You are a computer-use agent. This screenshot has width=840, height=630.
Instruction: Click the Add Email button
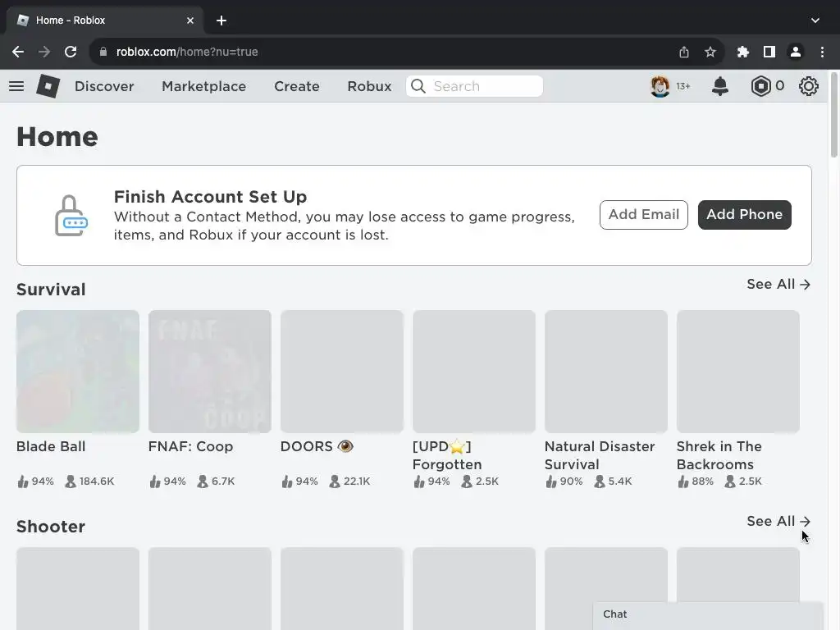click(643, 215)
